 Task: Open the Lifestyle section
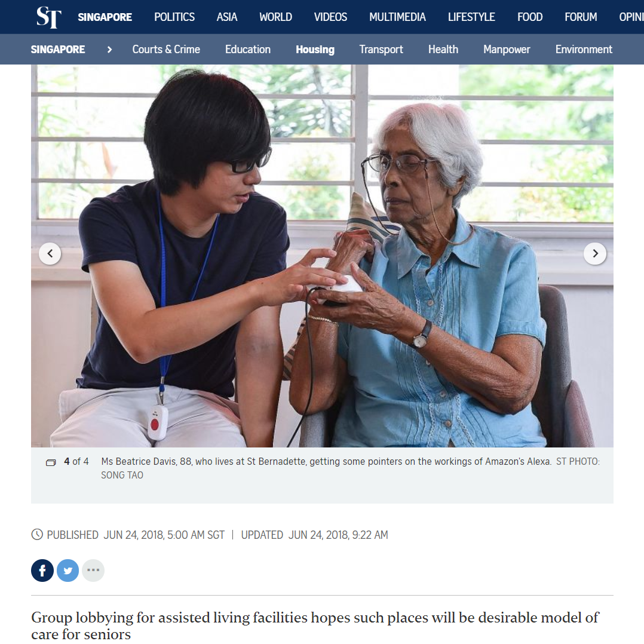[471, 17]
